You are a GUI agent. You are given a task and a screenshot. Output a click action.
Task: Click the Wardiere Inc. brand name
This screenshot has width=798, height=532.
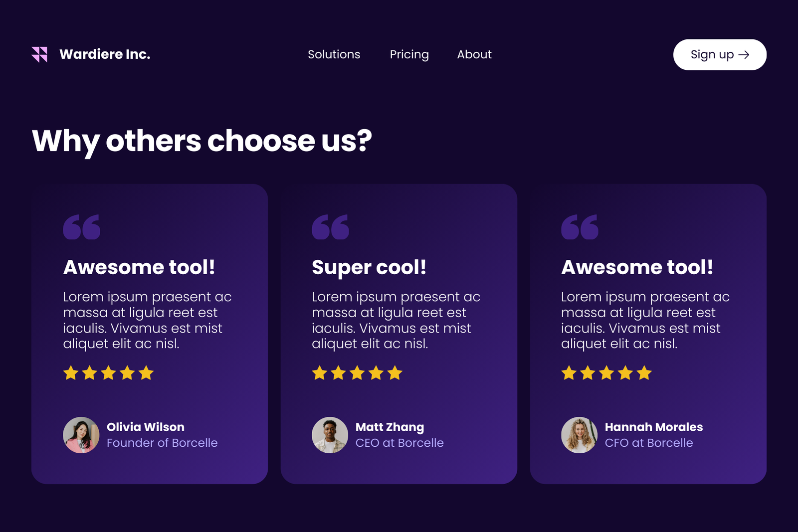105,54
